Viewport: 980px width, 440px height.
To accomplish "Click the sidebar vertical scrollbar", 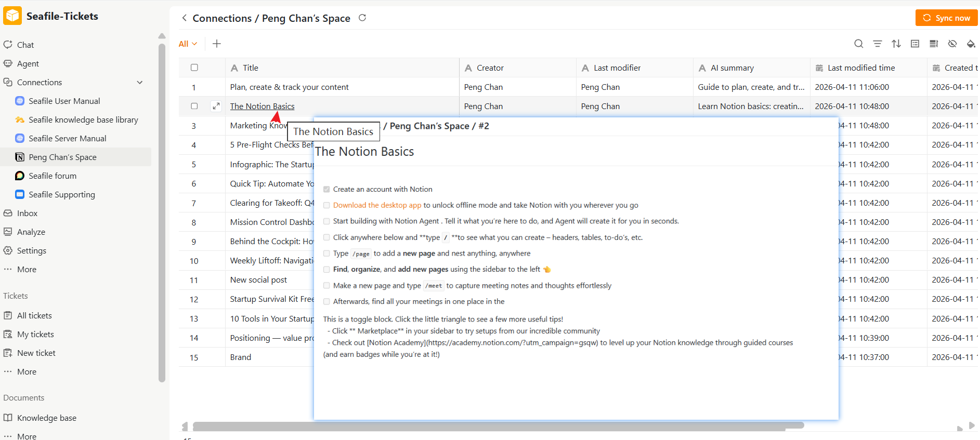I will point(162,213).
